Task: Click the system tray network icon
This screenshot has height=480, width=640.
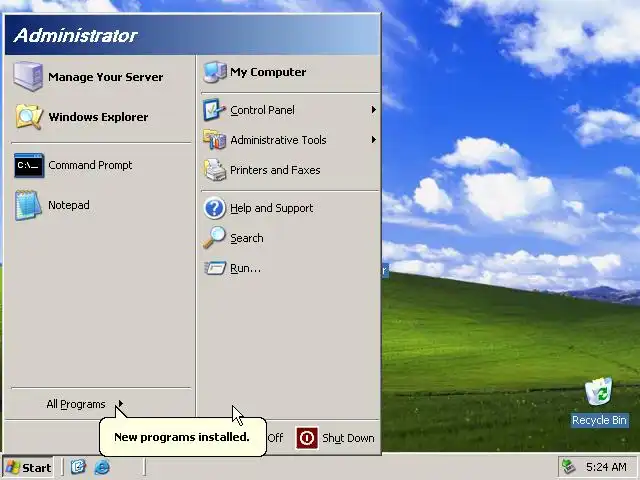Action: [569, 467]
